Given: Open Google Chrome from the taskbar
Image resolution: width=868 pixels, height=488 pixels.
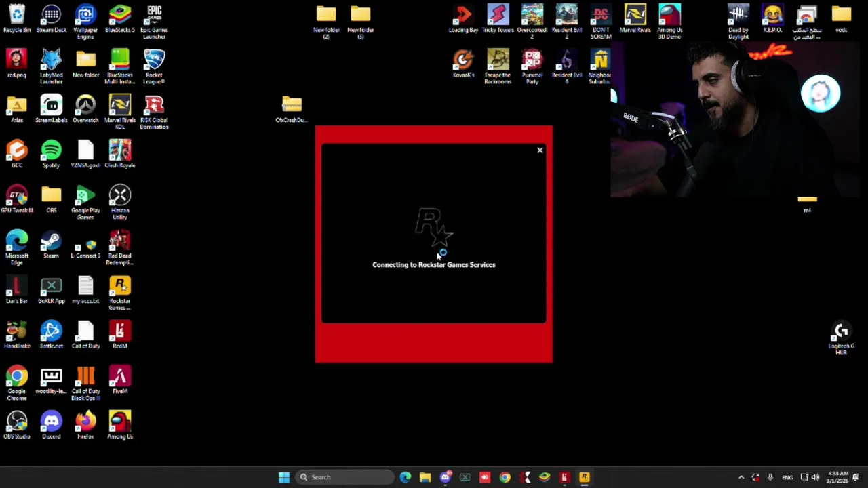Looking at the screenshot, I should [505, 477].
